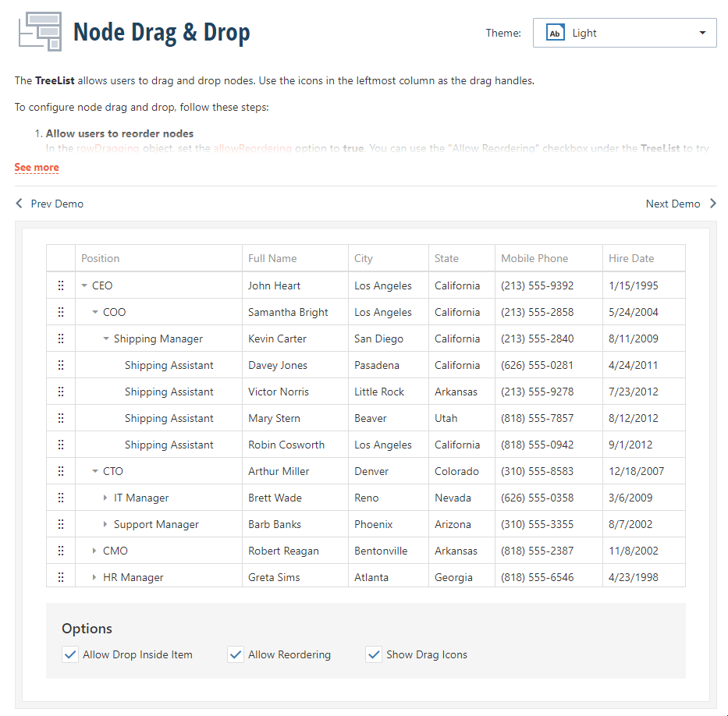Click the See more link
728x716 pixels.
click(x=37, y=167)
